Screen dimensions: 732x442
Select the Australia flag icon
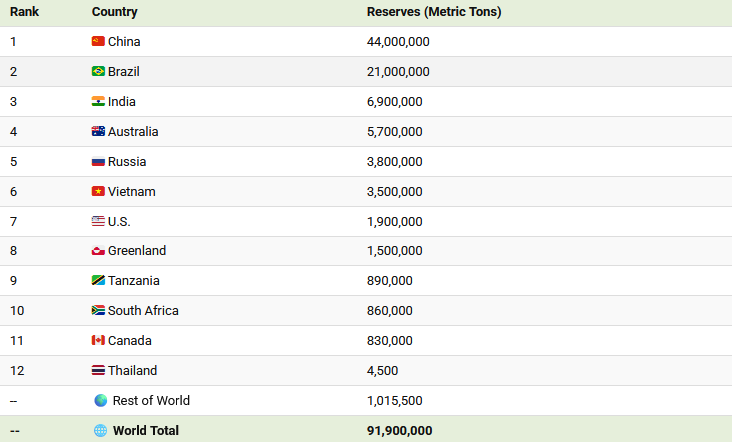pyautogui.click(x=98, y=132)
